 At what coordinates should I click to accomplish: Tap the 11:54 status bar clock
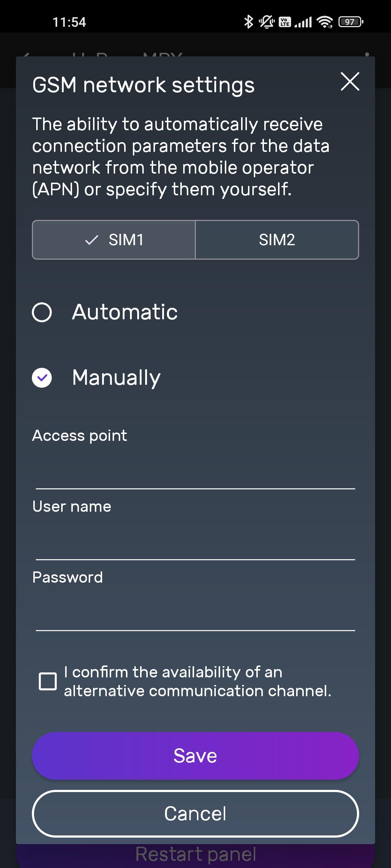click(x=69, y=22)
